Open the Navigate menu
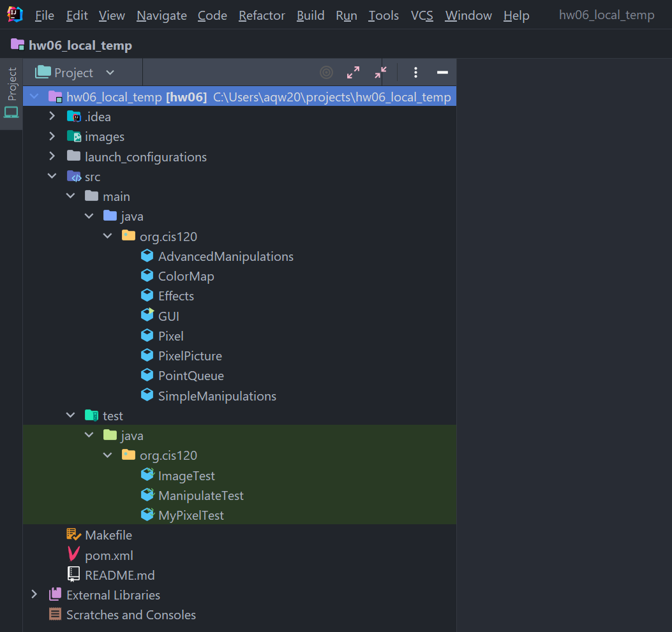The image size is (672, 632). pos(161,15)
